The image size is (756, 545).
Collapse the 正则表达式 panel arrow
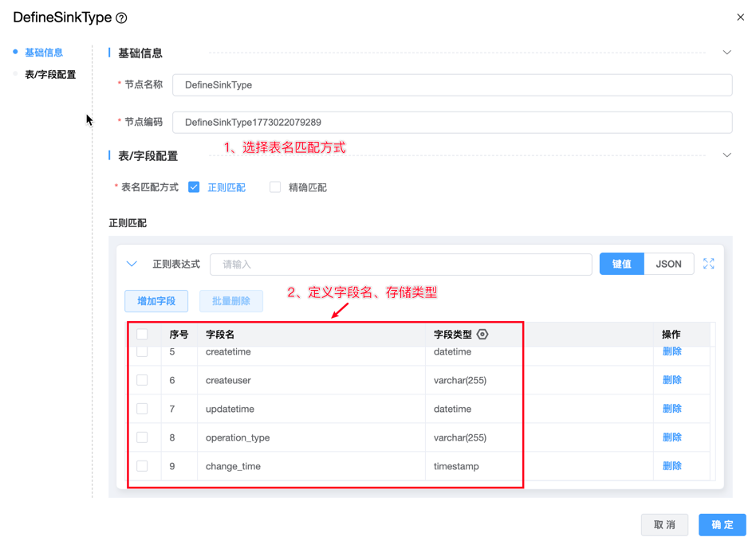(x=132, y=264)
